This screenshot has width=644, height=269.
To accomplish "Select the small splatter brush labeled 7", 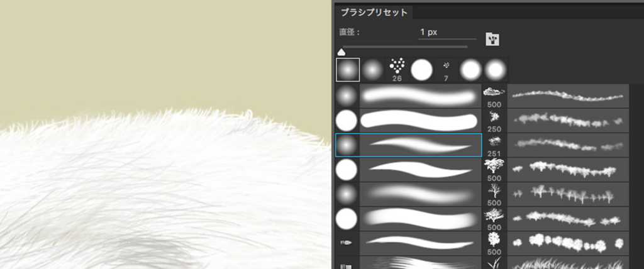I will pyautogui.click(x=447, y=70).
